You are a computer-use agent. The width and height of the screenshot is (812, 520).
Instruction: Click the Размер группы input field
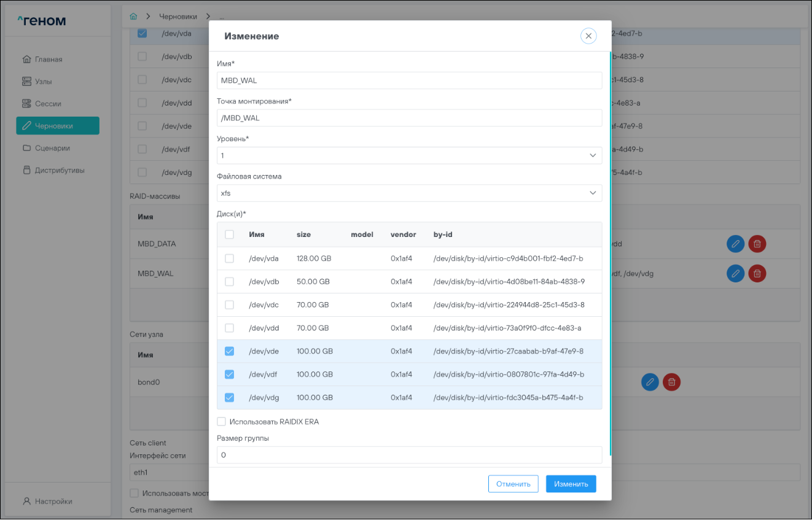[x=409, y=455]
